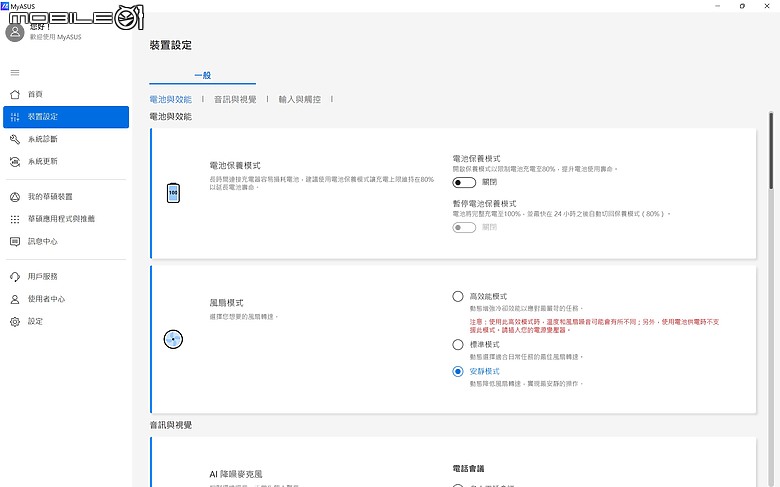
Task: Jump to 電池與效能 section link
Action: click(x=171, y=99)
